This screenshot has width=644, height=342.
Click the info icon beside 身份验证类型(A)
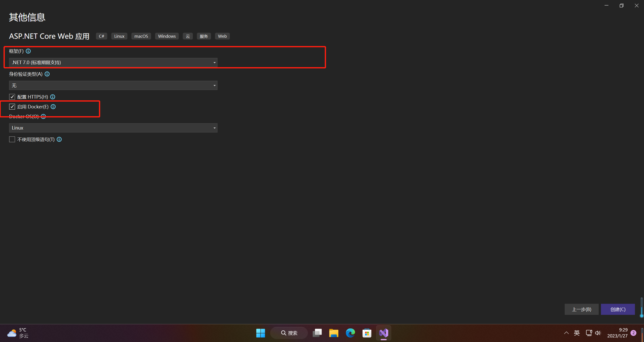(x=47, y=74)
